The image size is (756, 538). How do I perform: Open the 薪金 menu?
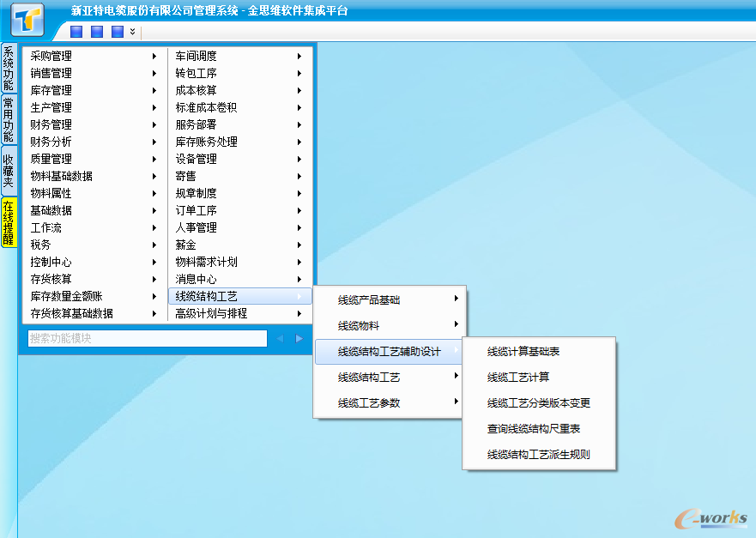point(240,245)
